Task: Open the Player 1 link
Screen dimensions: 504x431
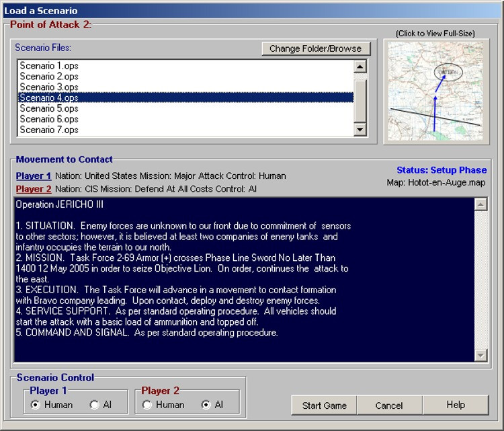Action: click(x=34, y=176)
